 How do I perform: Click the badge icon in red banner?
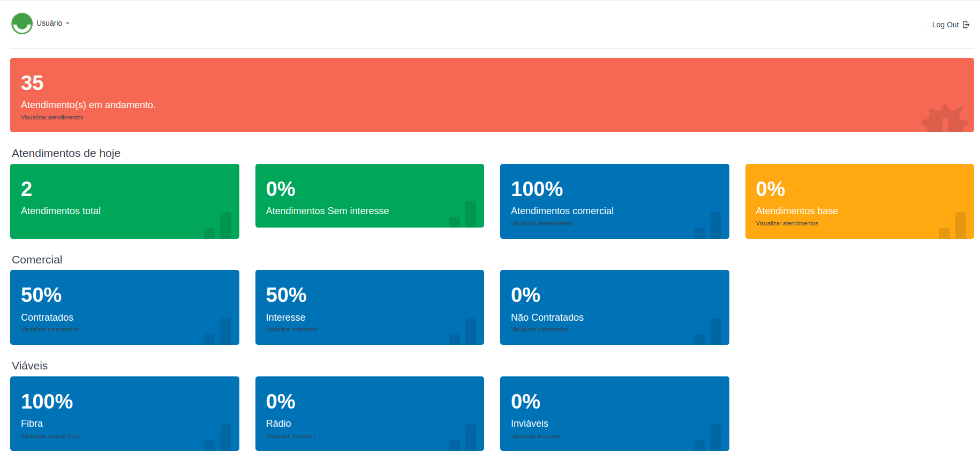[x=945, y=119]
